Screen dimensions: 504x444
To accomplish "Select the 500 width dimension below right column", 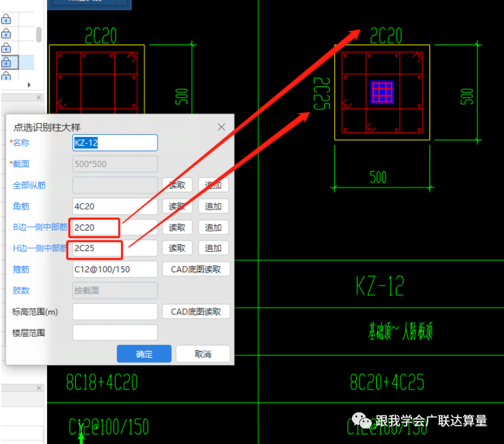I will 378,177.
